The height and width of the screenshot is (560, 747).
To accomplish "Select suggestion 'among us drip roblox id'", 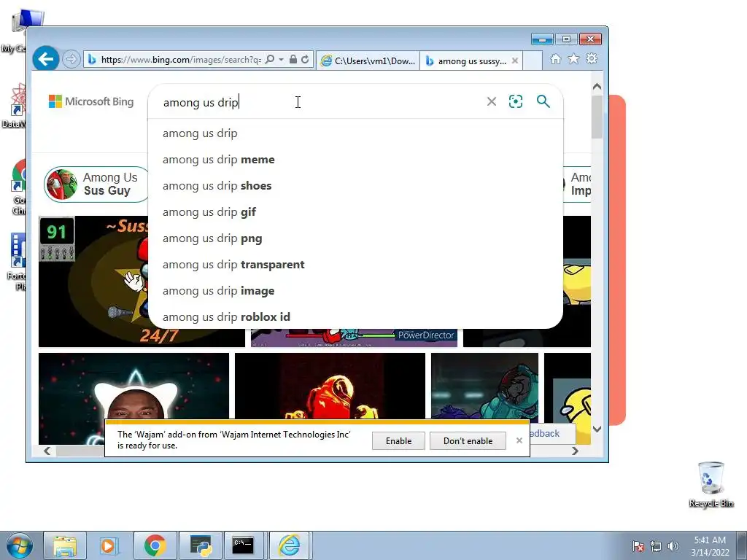I will point(355,316).
